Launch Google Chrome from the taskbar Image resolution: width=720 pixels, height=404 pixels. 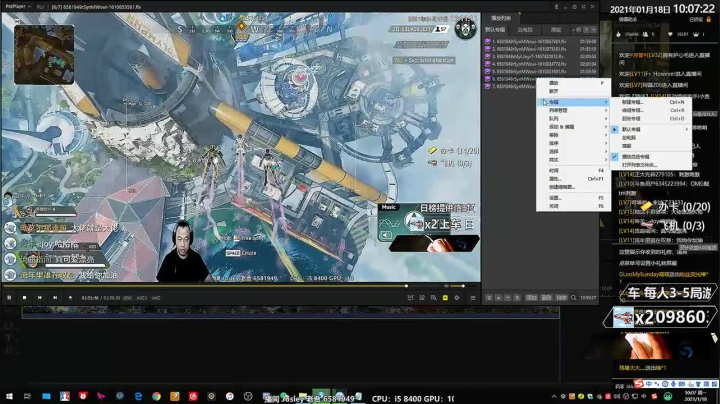[157, 396]
